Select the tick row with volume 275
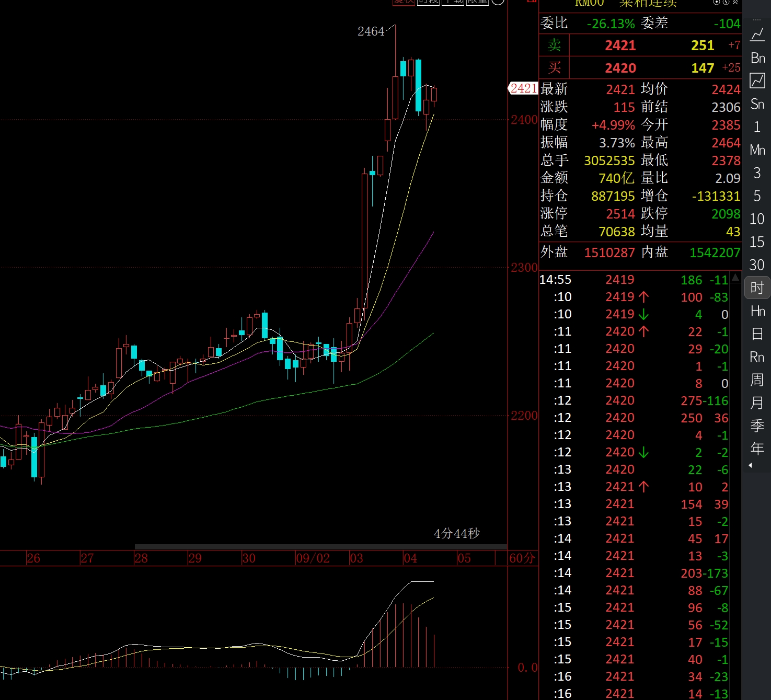Image resolution: width=771 pixels, height=700 pixels. 634,400
